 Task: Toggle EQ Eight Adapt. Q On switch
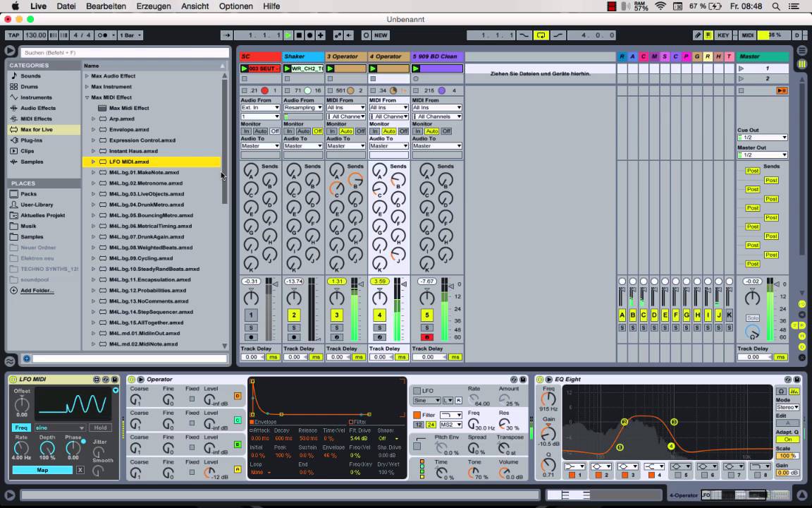point(787,439)
